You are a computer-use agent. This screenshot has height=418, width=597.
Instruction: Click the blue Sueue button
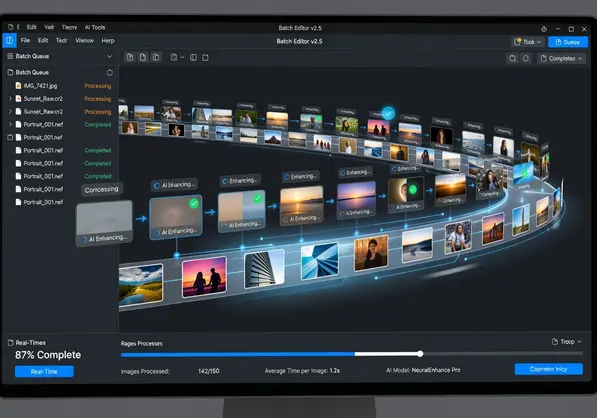click(568, 42)
